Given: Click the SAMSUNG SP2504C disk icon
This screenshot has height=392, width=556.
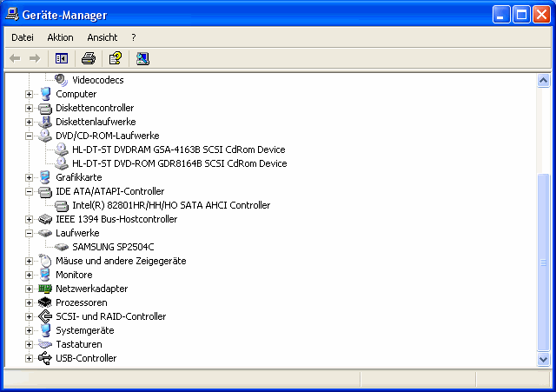Looking at the screenshot, I should (62, 247).
